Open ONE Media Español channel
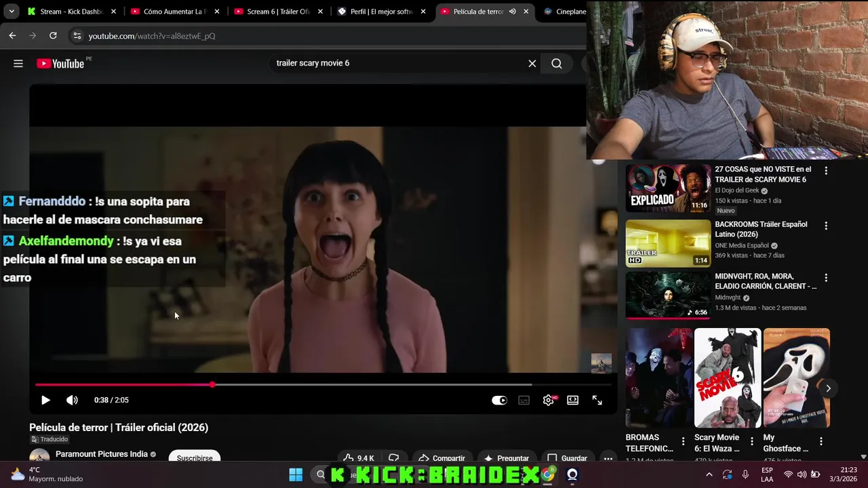 click(x=742, y=245)
